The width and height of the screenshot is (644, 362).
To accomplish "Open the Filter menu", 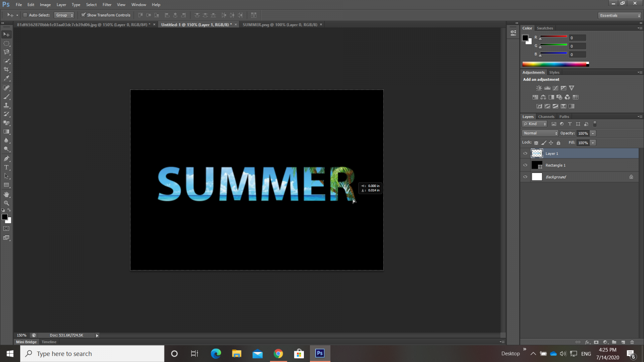I will pos(107,4).
